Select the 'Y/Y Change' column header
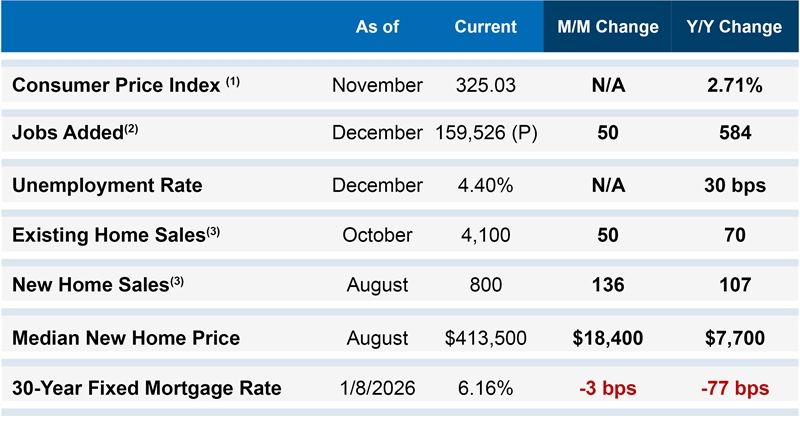The height and width of the screenshot is (422, 800). (x=735, y=27)
